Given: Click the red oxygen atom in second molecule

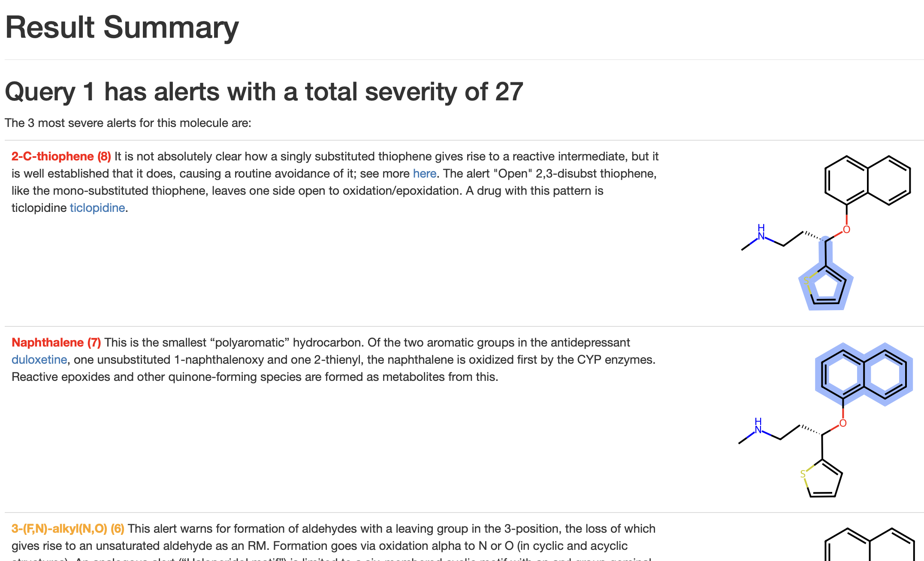Looking at the screenshot, I should click(843, 423).
